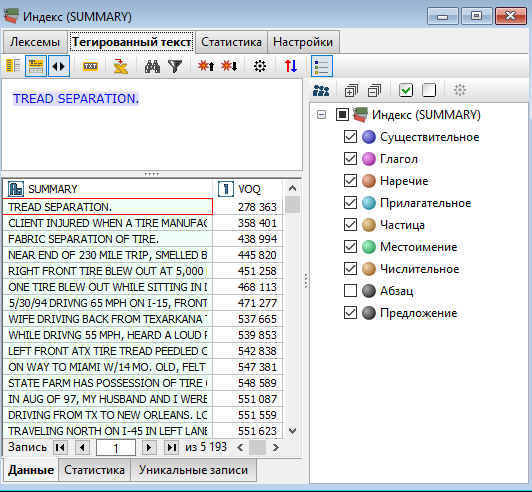The image size is (532, 492).
Task: Click the record number input field
Action: (116, 448)
